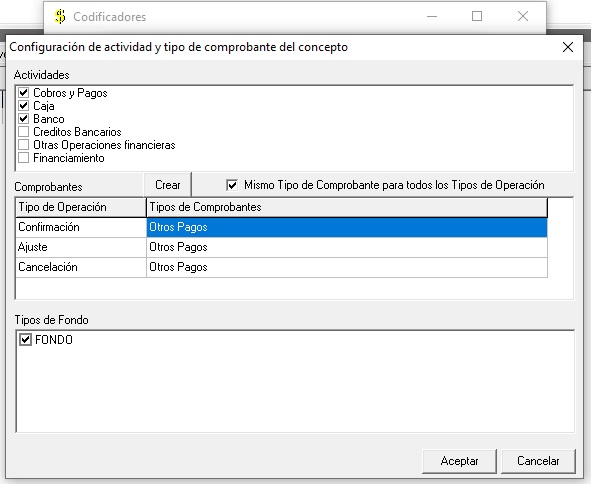This screenshot has height=484, width=591.
Task: Enable the Financiamiento checkbox
Action: click(x=23, y=158)
